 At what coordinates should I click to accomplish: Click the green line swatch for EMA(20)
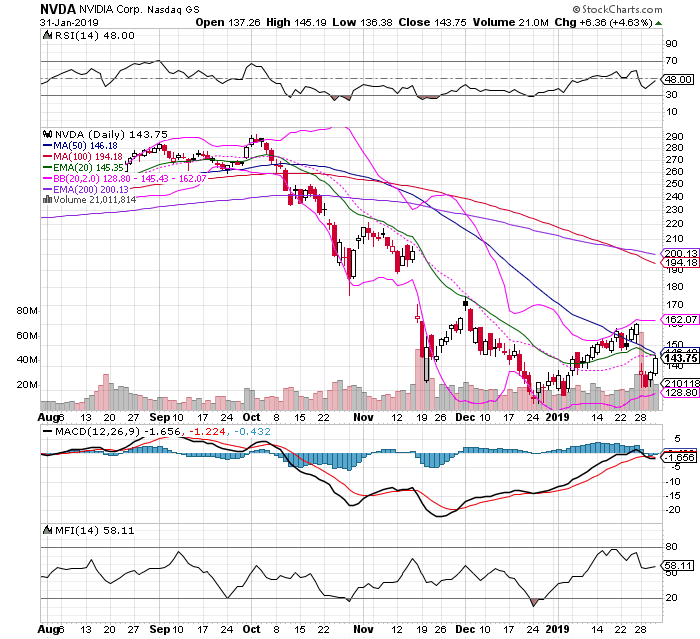pyautogui.click(x=47, y=168)
